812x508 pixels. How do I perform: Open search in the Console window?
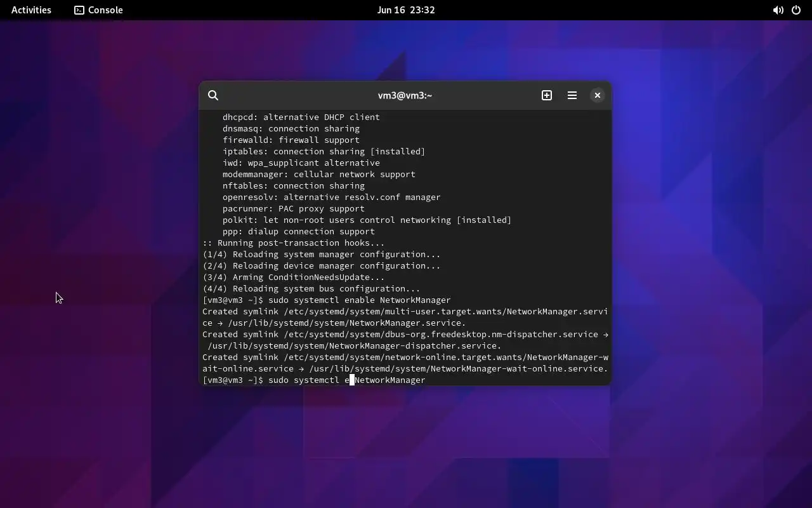click(213, 95)
